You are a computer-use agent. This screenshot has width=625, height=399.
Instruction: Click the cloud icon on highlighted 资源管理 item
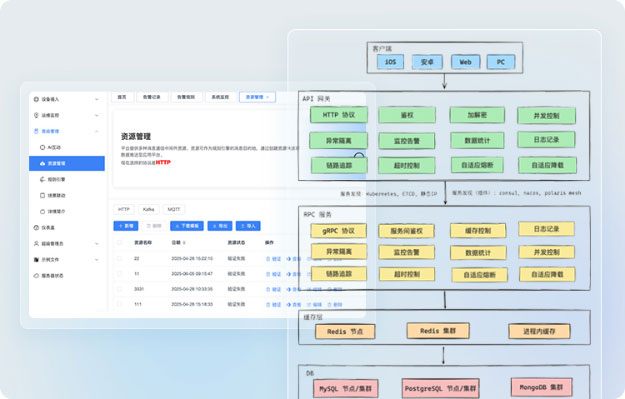(x=43, y=163)
